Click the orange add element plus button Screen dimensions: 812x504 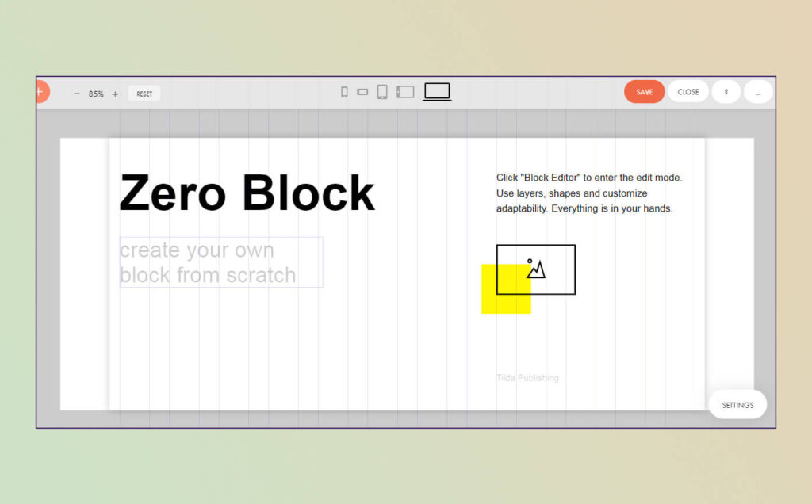pos(43,92)
